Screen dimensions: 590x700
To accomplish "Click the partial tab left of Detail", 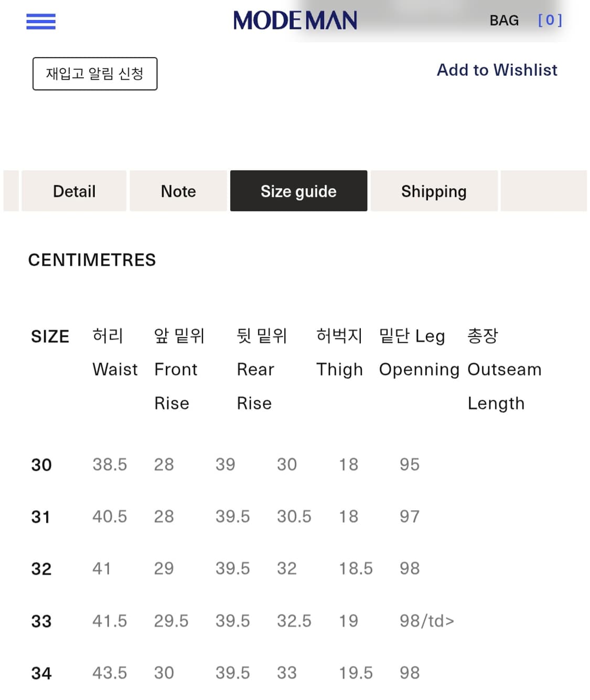I will 11,191.
